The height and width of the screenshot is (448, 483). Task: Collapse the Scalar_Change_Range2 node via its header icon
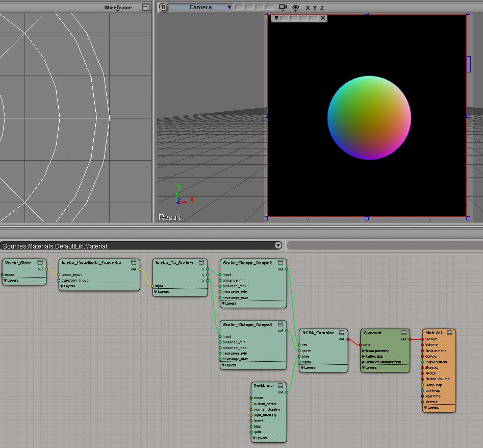pyautogui.click(x=281, y=262)
